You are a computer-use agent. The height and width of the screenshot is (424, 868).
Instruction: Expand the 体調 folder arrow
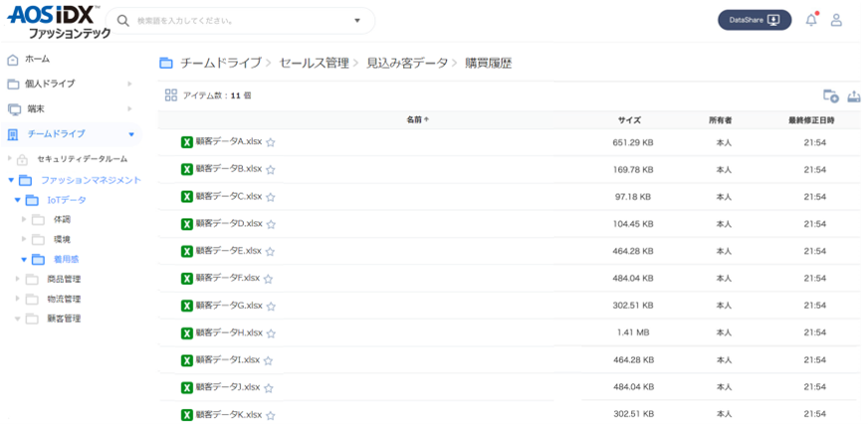[24, 219]
